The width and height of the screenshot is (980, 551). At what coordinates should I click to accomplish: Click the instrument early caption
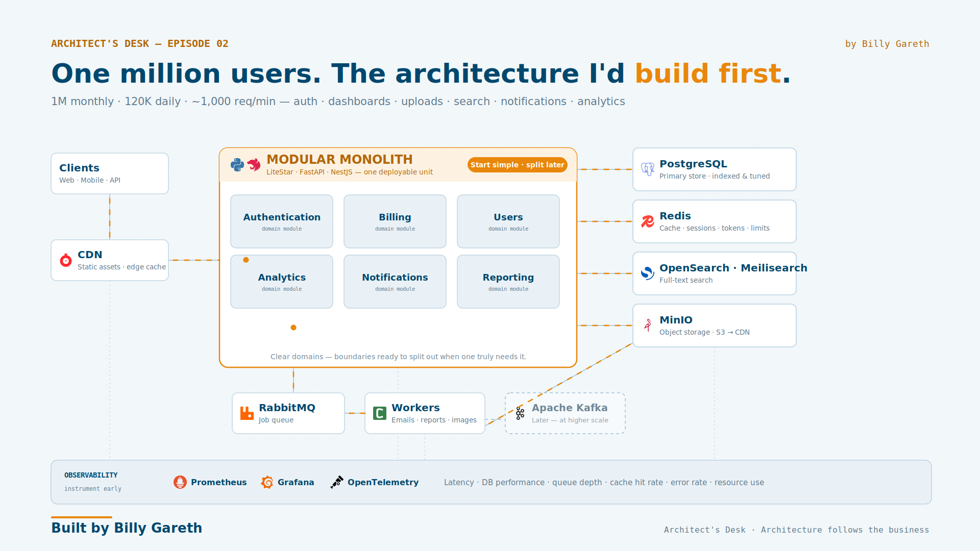[93, 489]
